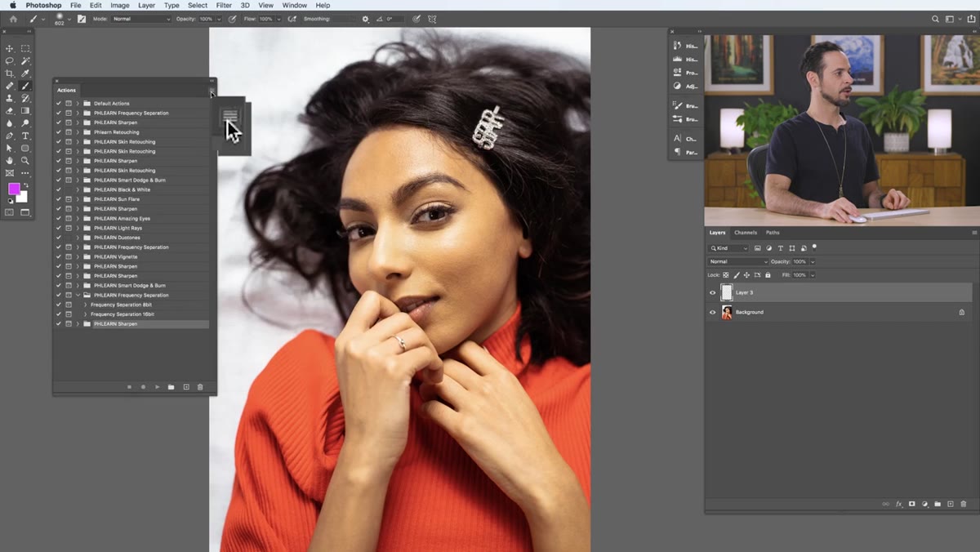Click the lock all pixels icon
The height and width of the screenshot is (552, 980).
point(768,275)
